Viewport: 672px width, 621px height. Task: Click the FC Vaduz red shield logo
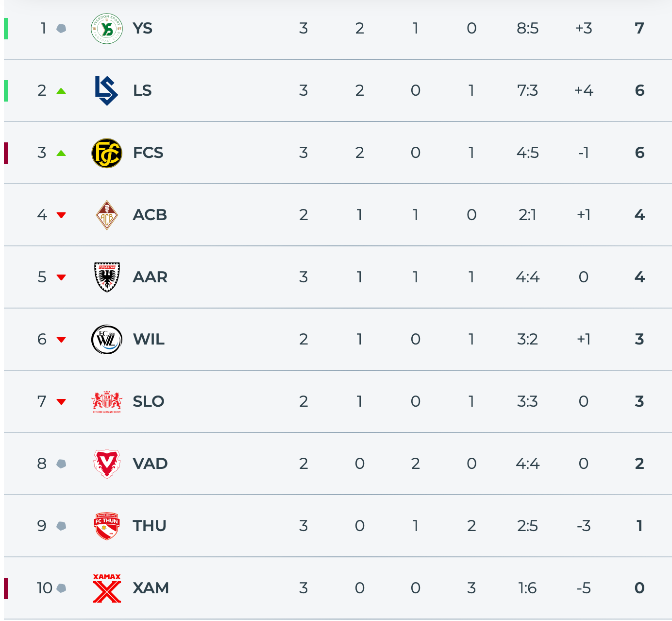click(x=107, y=464)
